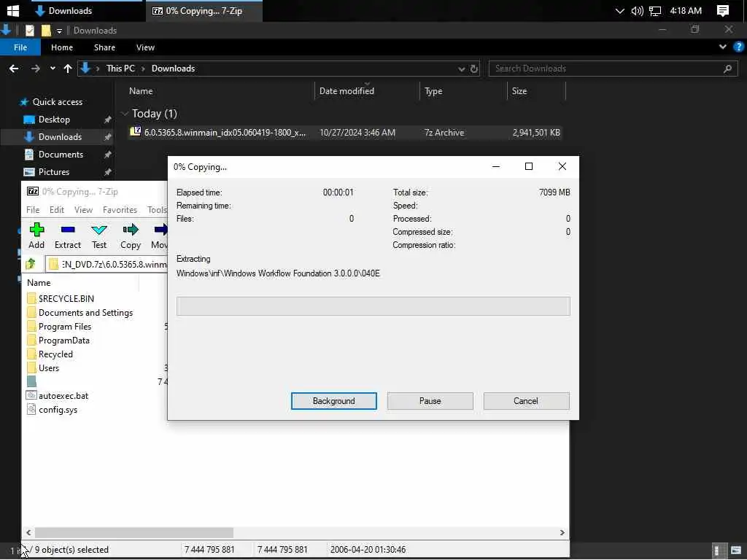
Task: Click the 7-Zip address path field
Action: (x=107, y=264)
